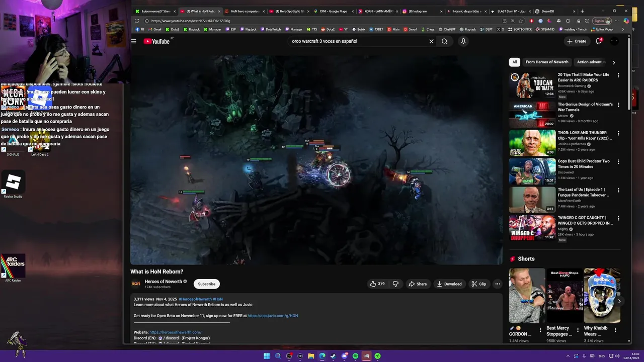
Task: Open Discord from the taskbar
Action: click(x=344, y=356)
